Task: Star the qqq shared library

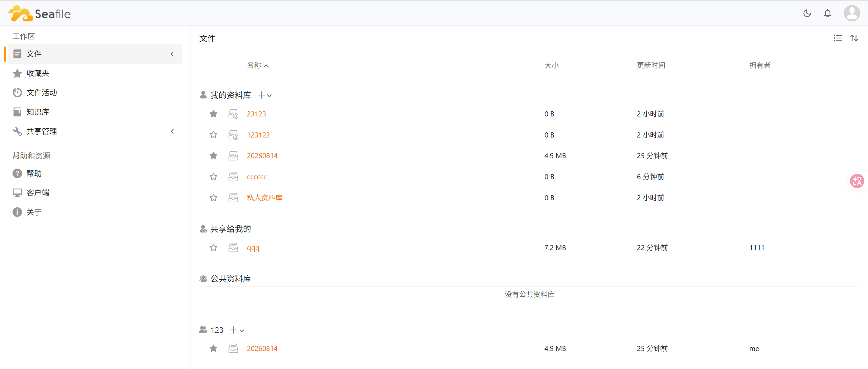Action: point(213,247)
